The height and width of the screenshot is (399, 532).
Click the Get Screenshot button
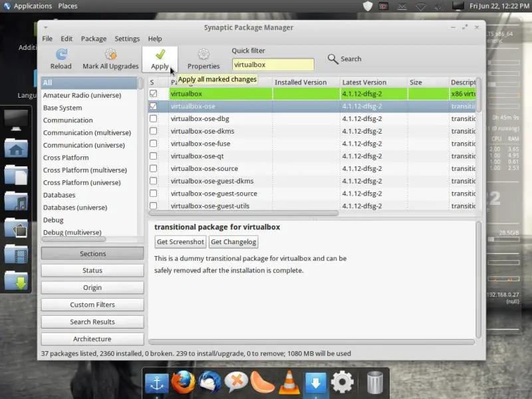pos(180,242)
